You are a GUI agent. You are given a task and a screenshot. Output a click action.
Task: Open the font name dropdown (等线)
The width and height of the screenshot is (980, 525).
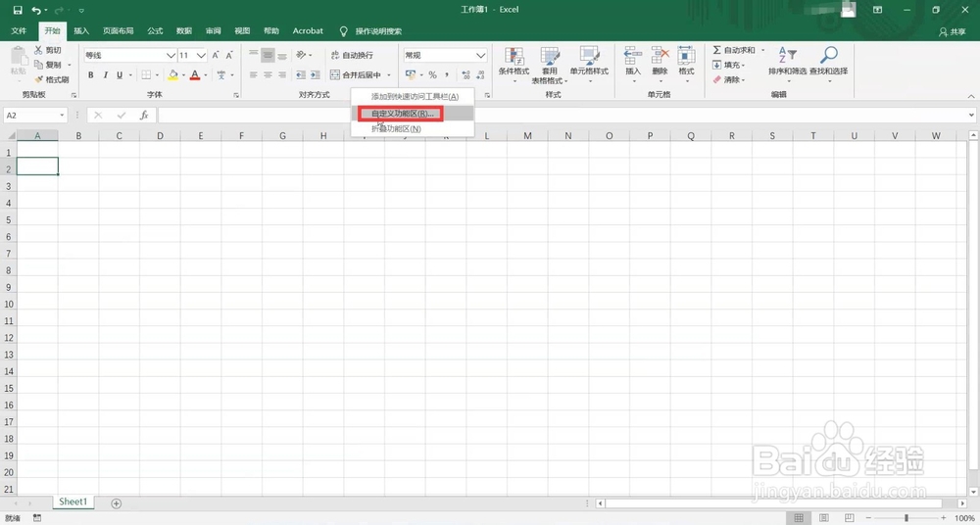pos(171,56)
